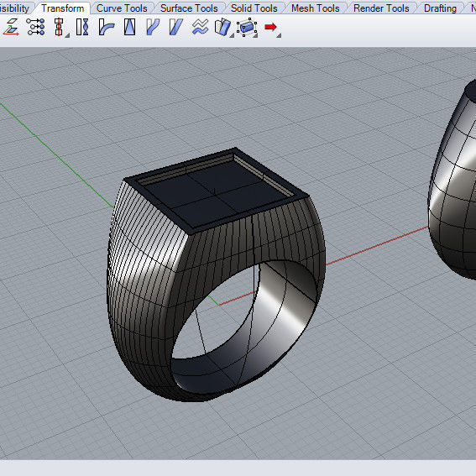Switch to the Curve Tools tab
The image size is (476, 476).
coord(122,8)
